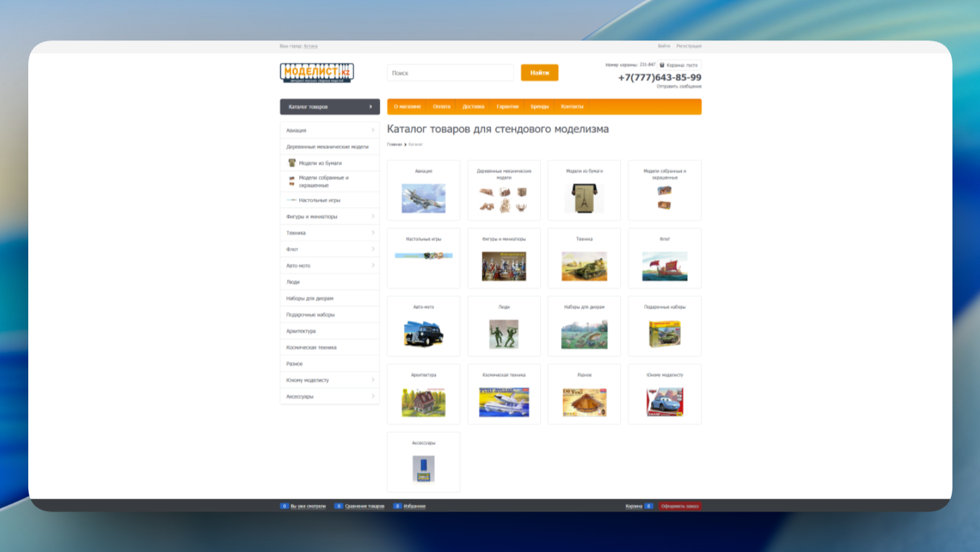Expand the Техника sidebar chevron
The image size is (980, 552).
coord(373,232)
